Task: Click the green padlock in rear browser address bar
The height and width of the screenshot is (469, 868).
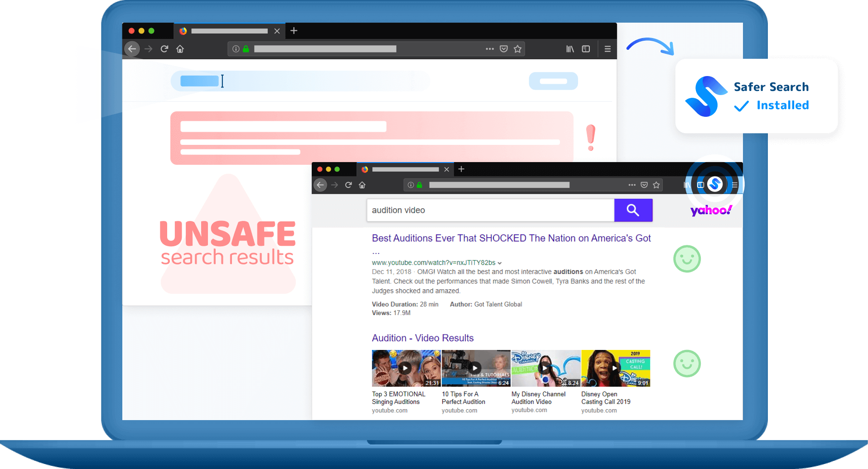Action: click(246, 49)
